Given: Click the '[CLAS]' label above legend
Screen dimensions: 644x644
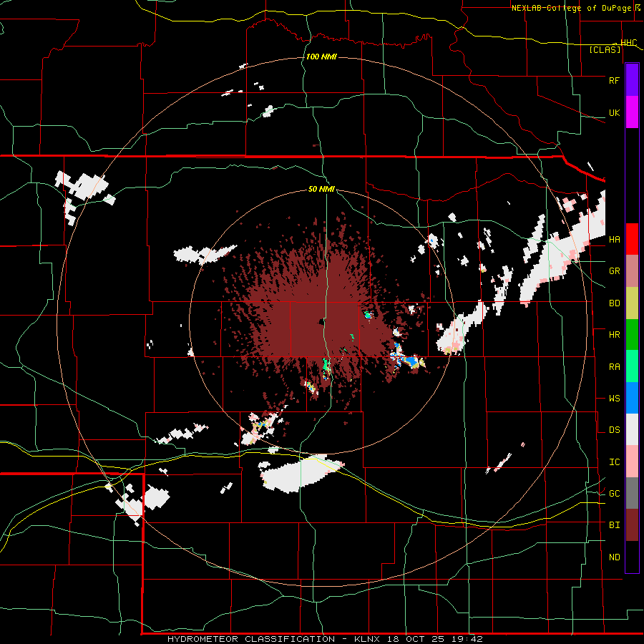Looking at the screenshot, I should 605,49.
